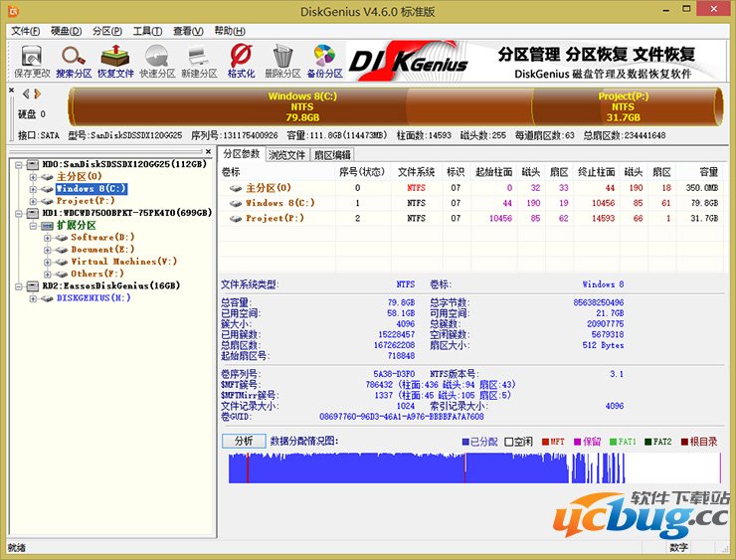Click the extended partition (扩展分区) icon

[x=47, y=226]
